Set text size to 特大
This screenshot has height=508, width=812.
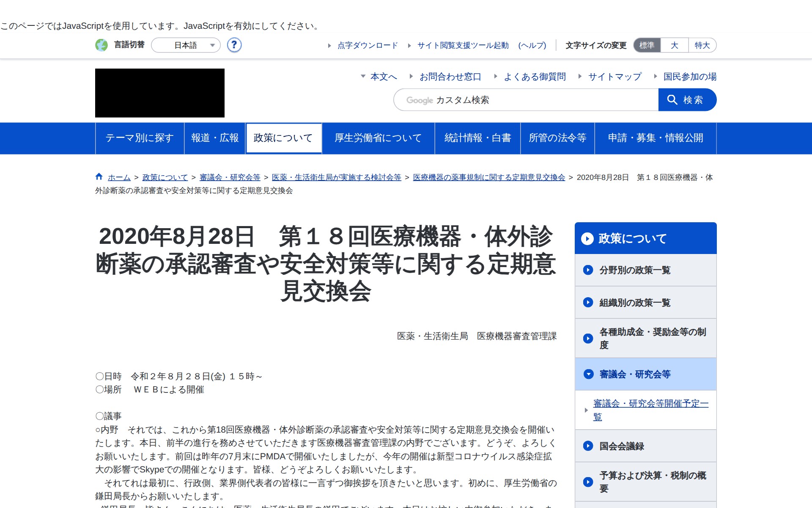click(702, 45)
